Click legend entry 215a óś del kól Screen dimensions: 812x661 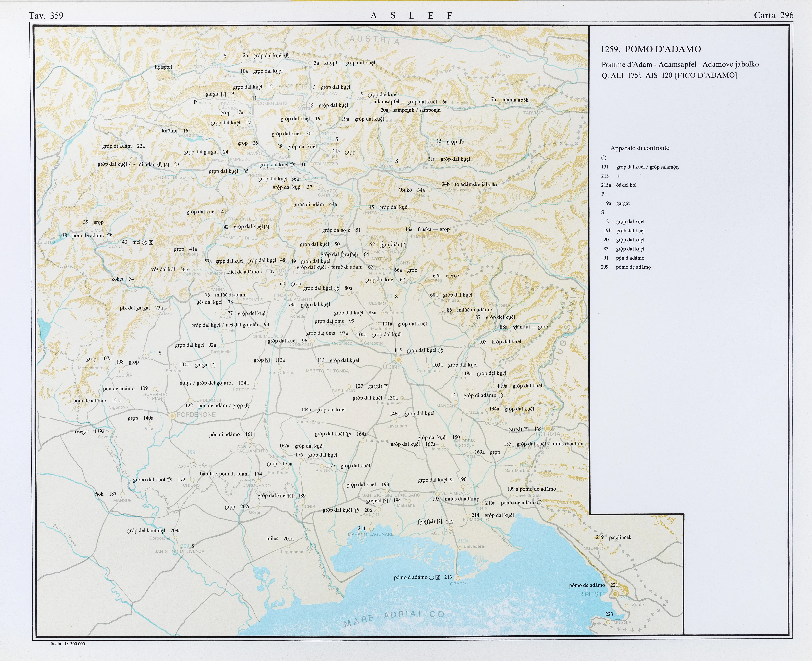point(619,185)
